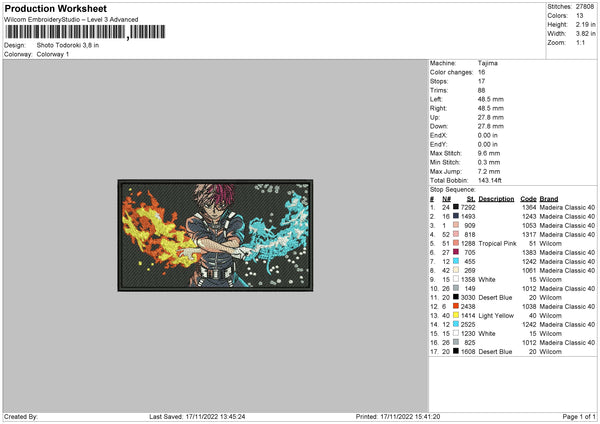
Task: Click the 'Last Saved: 17/11/2022 13:45:24' footer text
Action: [197, 417]
